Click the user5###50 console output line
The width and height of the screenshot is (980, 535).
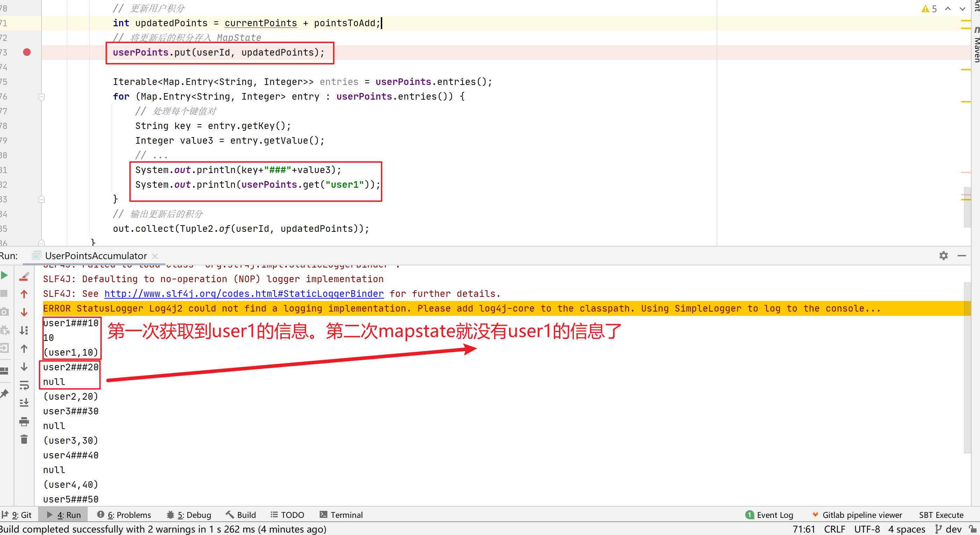[71, 499]
